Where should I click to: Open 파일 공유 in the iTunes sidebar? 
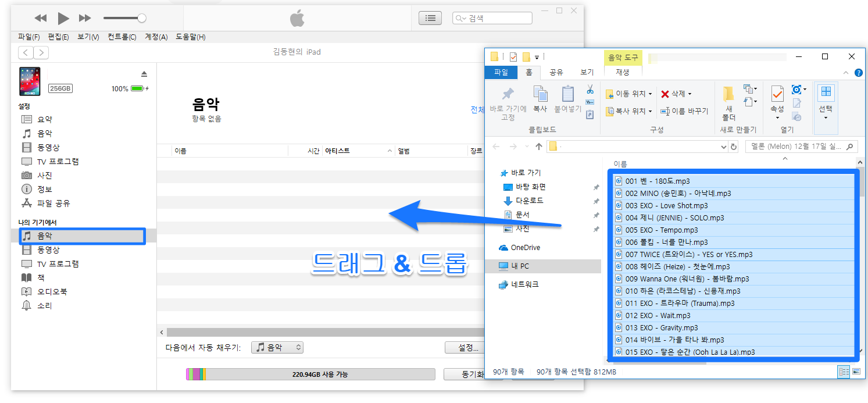coord(53,203)
